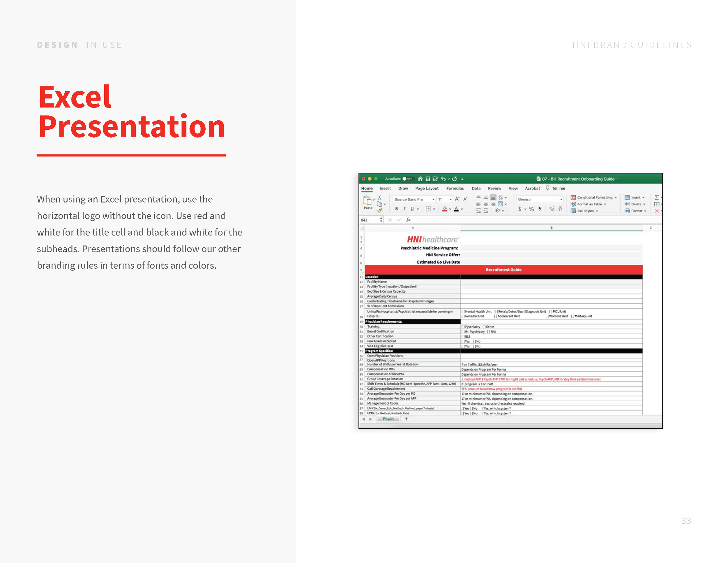Switch to the Draw ribbon tab

coord(403,189)
